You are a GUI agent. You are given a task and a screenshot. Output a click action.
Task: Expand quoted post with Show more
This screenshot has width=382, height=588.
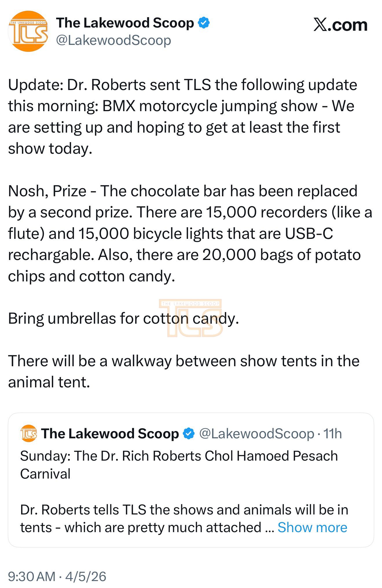click(312, 527)
